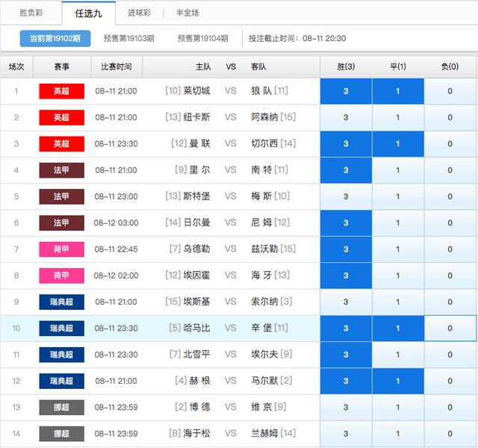The width and height of the screenshot is (478, 448).
Task: Pick win (3) for 斯特堡 vs 梅斯
Action: [x=346, y=196]
